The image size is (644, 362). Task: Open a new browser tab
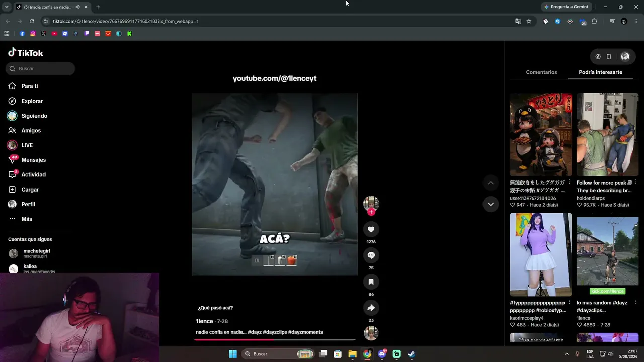pyautogui.click(x=98, y=7)
